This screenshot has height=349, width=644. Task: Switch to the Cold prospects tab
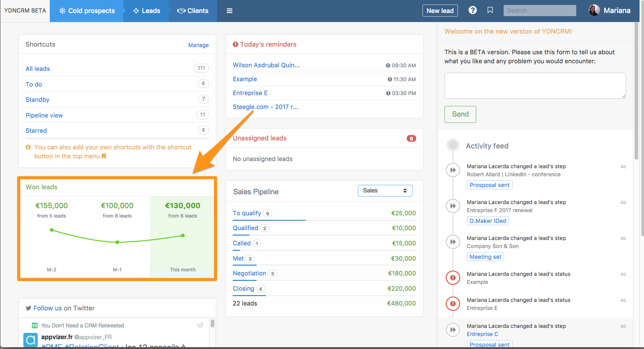(87, 11)
